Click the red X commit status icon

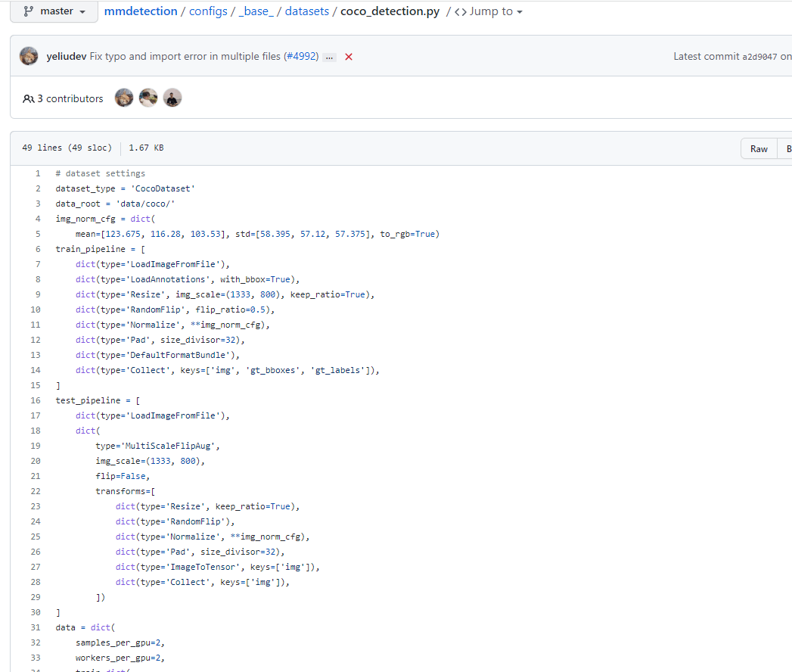click(x=348, y=56)
